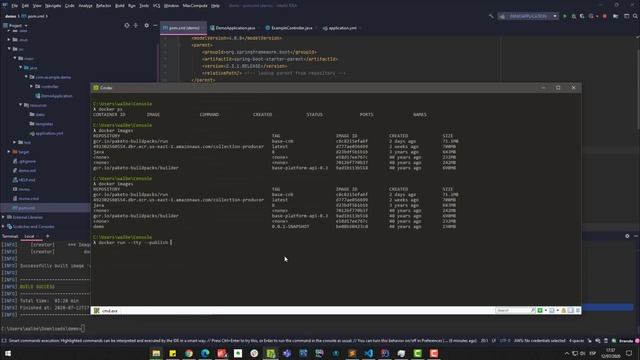Select DemoApplication in project tree

click(53, 96)
